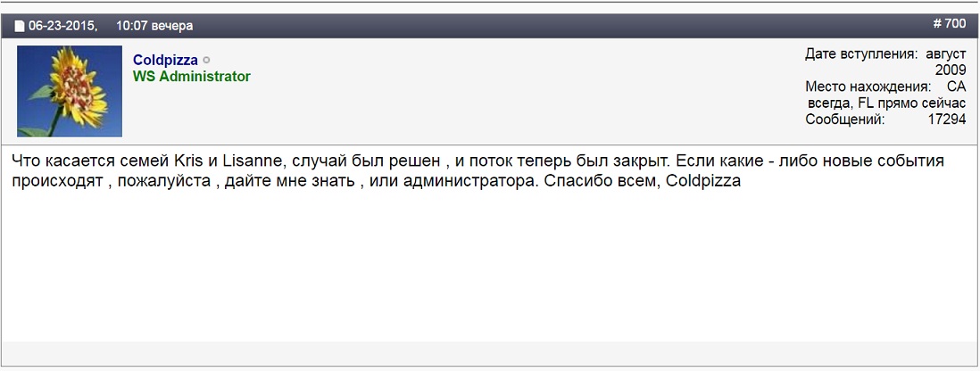The height and width of the screenshot is (371, 980).
Task: Open the sunflower avatar image
Action: pyautogui.click(x=70, y=91)
